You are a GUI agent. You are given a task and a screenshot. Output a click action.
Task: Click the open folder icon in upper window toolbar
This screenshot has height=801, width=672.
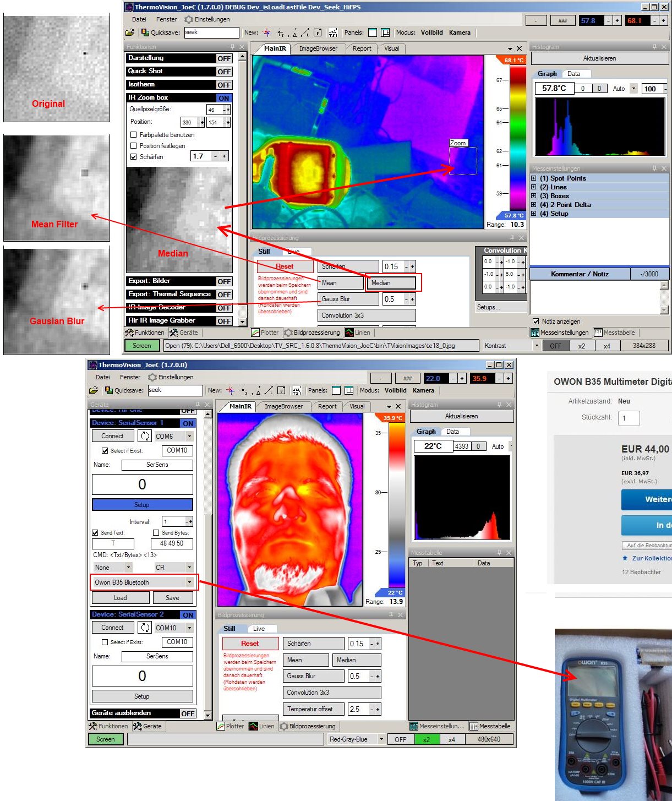[x=130, y=32]
